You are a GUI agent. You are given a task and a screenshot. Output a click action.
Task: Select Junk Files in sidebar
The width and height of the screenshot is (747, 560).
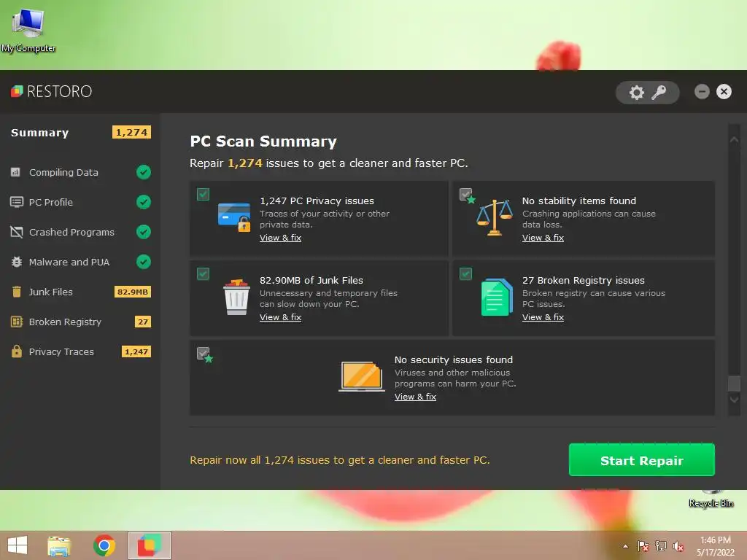(x=51, y=292)
